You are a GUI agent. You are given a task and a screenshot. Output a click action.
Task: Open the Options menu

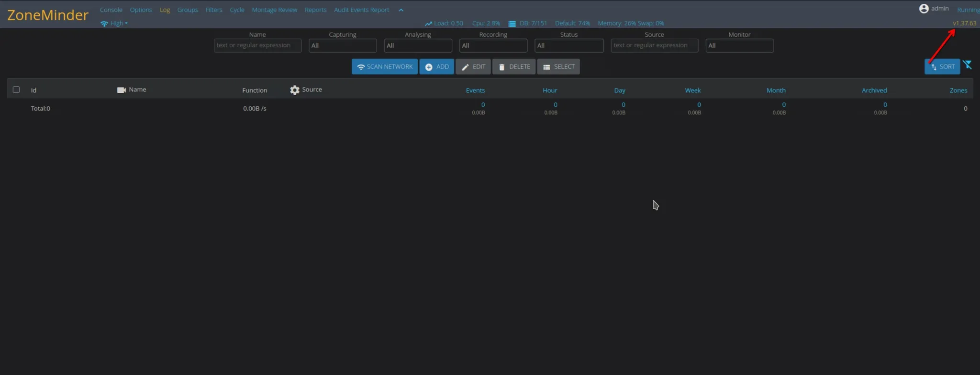pos(141,10)
